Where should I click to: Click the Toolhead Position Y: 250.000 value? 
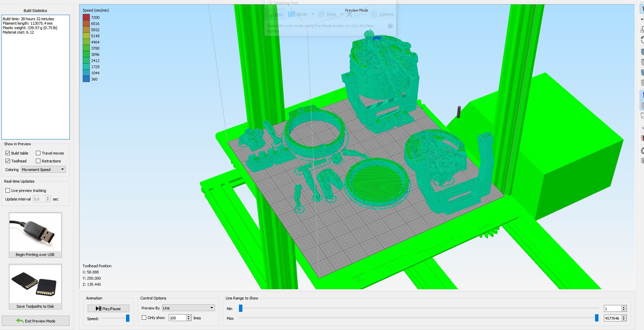click(x=92, y=278)
